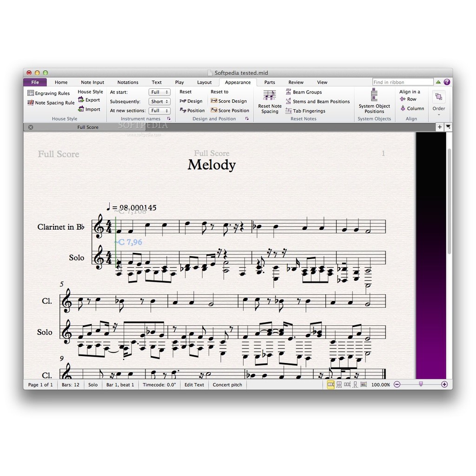This screenshot has width=476, height=476.
Task: Click the 100.00% zoom value
Action: (381, 384)
